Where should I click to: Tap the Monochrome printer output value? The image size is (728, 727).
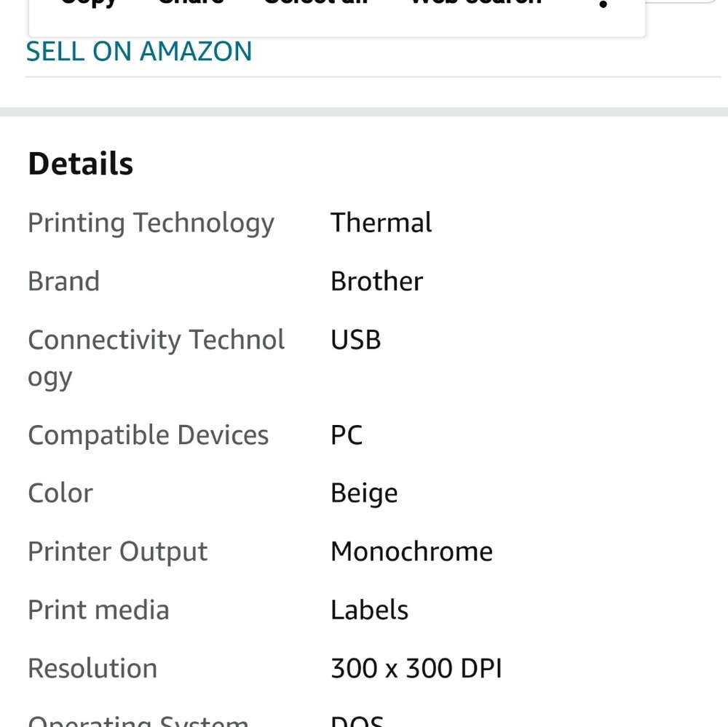pyautogui.click(x=411, y=552)
